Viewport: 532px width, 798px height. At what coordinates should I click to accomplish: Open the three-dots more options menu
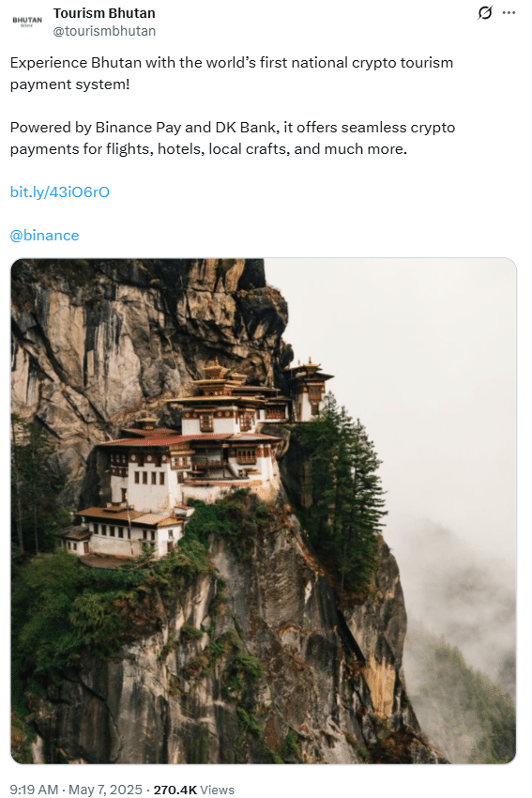[509, 13]
